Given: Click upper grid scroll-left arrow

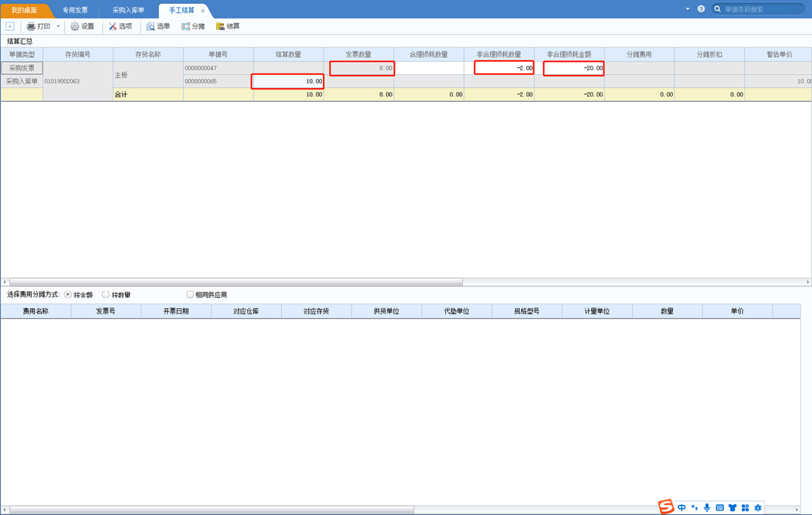Looking at the screenshot, I should (5, 282).
